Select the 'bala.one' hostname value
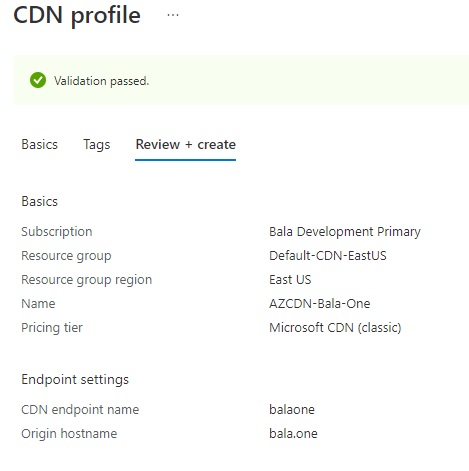This screenshot has height=471, width=469. [x=293, y=434]
